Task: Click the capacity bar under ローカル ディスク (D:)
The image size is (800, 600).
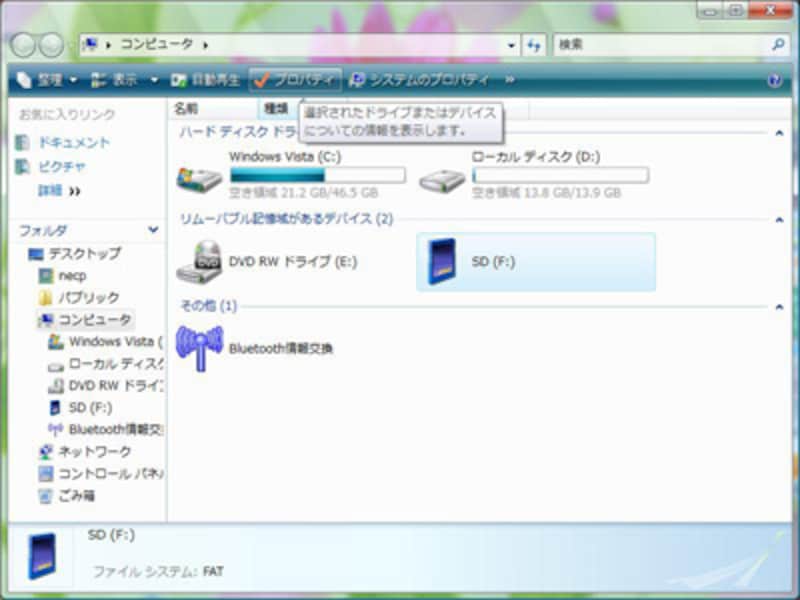Action: coord(563,175)
